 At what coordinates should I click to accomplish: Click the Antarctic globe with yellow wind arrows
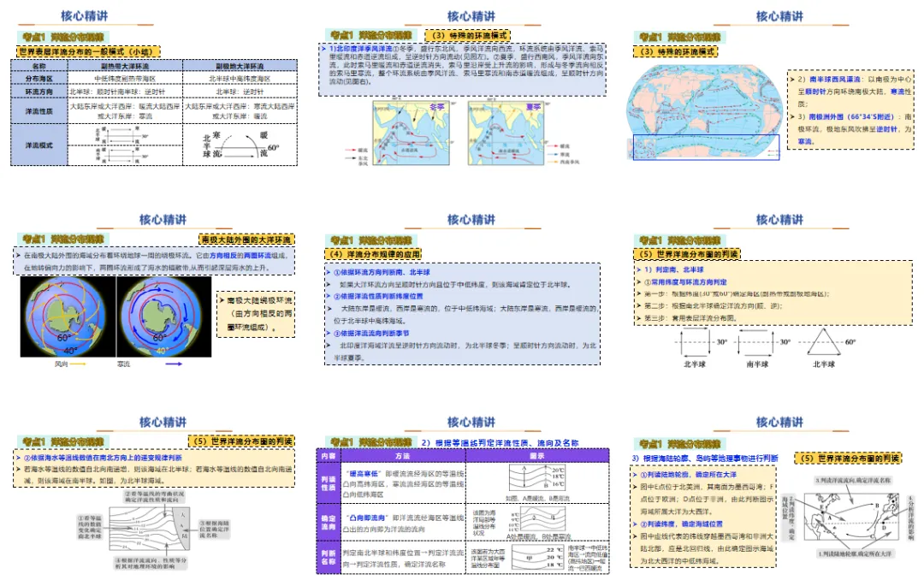[x=68, y=317]
